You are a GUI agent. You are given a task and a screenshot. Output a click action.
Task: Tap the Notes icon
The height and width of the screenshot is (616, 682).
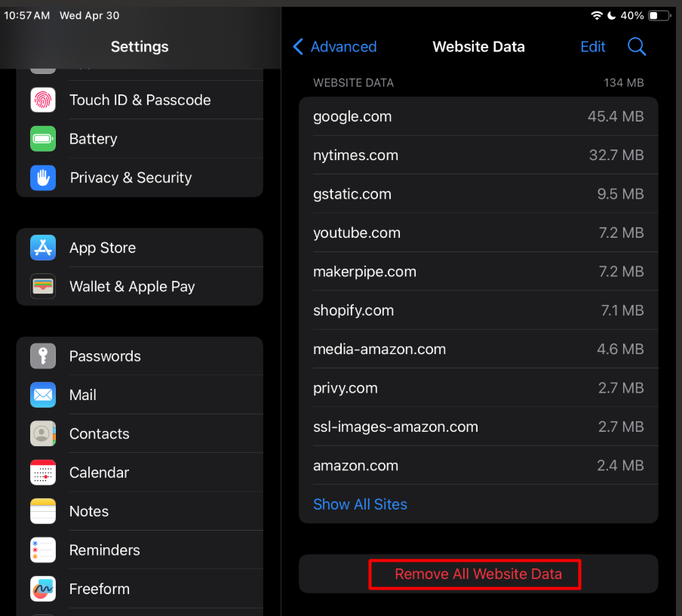[42, 511]
